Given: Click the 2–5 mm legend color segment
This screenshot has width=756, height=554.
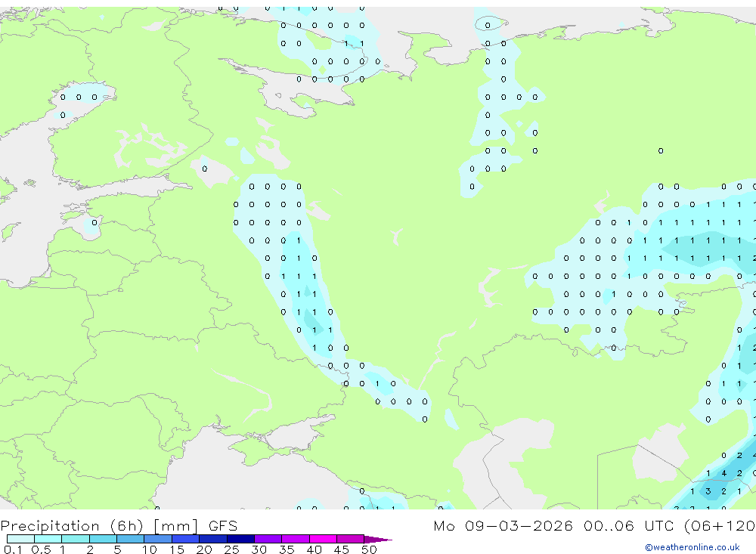Looking at the screenshot, I should [x=103, y=539].
